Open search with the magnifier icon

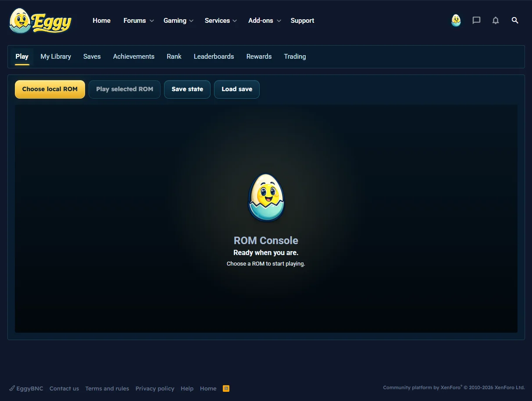click(515, 20)
